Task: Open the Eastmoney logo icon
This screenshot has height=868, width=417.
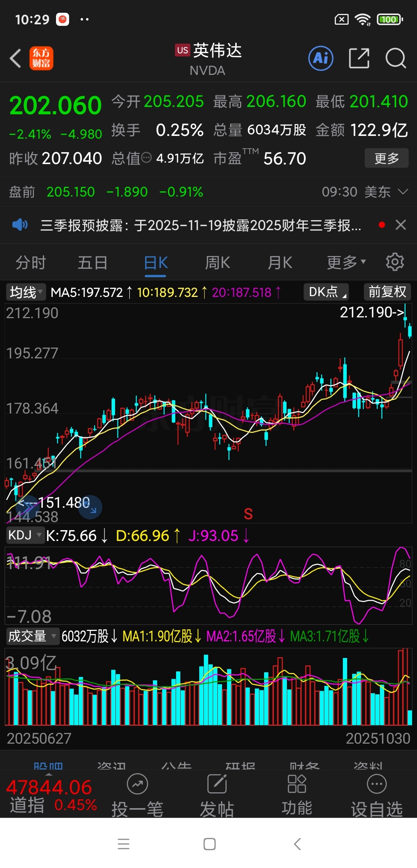Action: (x=41, y=59)
